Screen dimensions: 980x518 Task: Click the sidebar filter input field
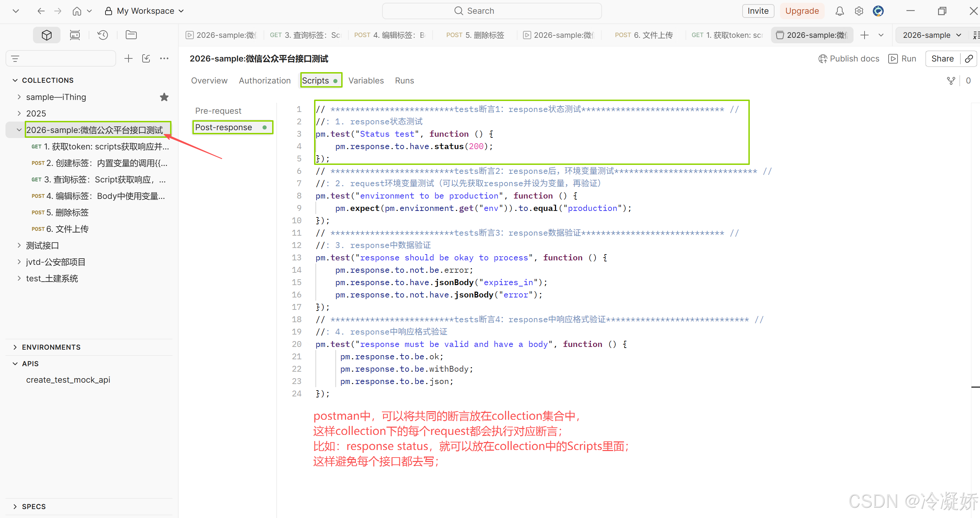click(61, 59)
